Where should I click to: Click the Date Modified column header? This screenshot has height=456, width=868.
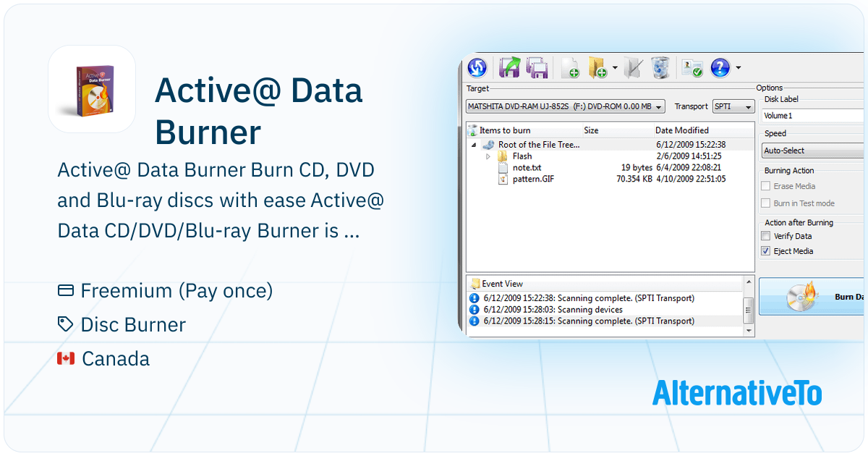[703, 130]
